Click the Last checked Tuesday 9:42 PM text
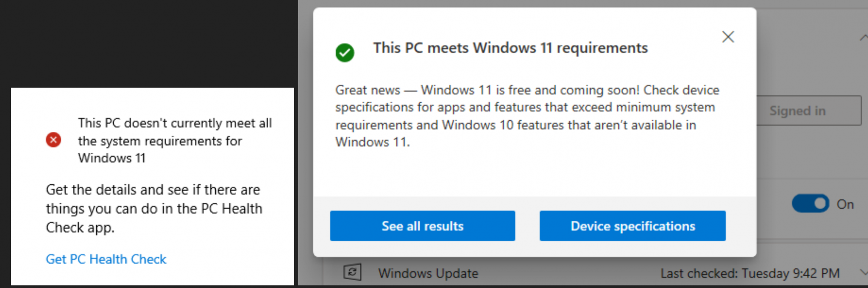This screenshot has width=868, height=288. pyautogui.click(x=750, y=273)
